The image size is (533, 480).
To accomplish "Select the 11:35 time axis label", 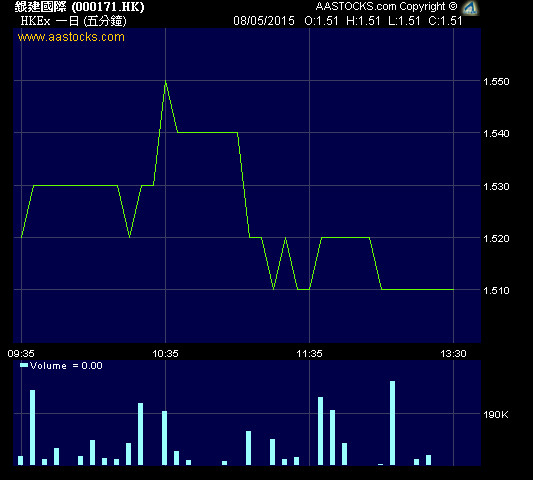I will tap(309, 354).
